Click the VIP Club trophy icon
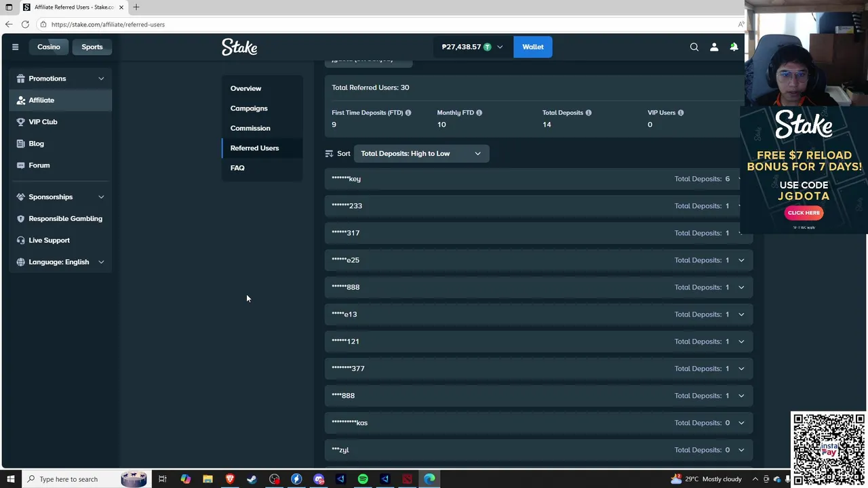Viewport: 868px width, 488px height. (20, 122)
